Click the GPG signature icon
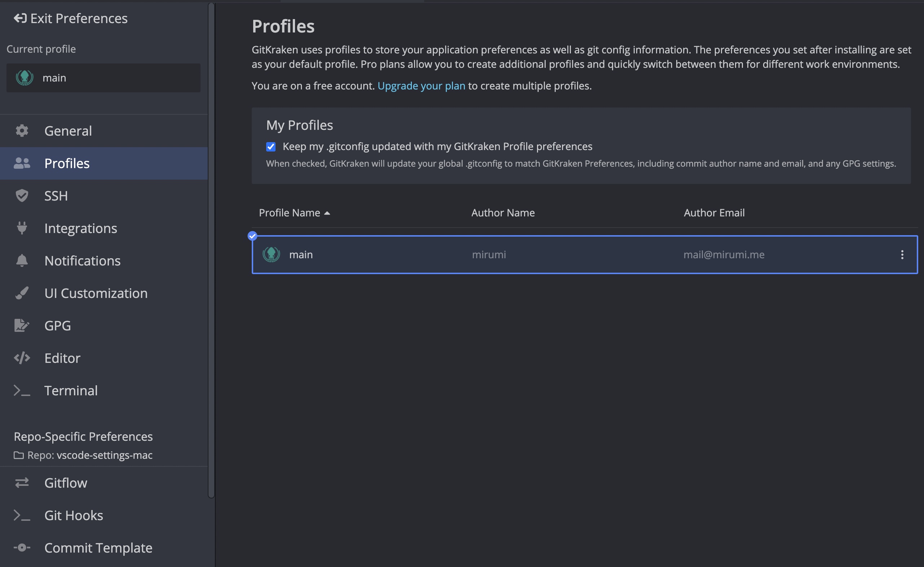924x567 pixels. click(x=22, y=325)
